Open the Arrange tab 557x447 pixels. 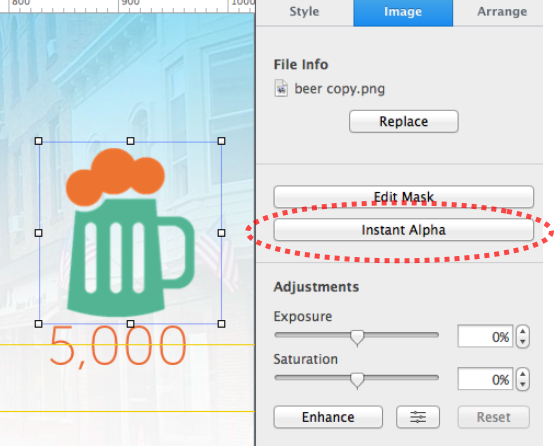click(502, 12)
